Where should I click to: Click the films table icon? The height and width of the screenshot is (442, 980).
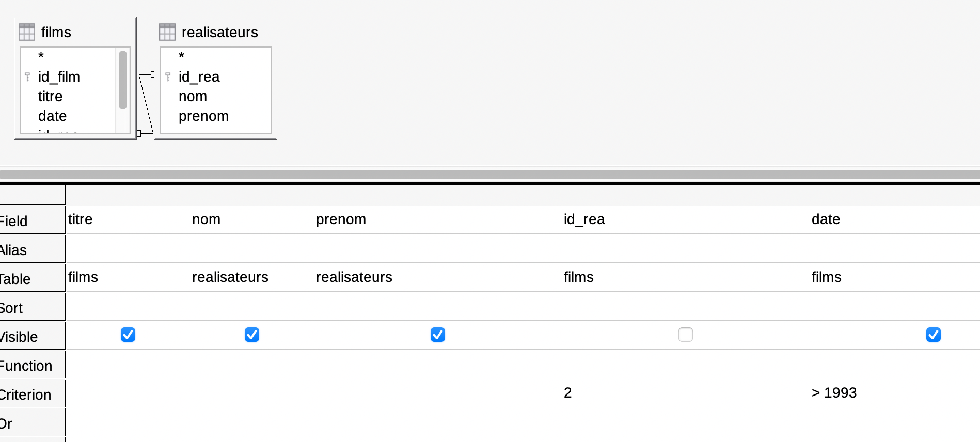pos(27,32)
